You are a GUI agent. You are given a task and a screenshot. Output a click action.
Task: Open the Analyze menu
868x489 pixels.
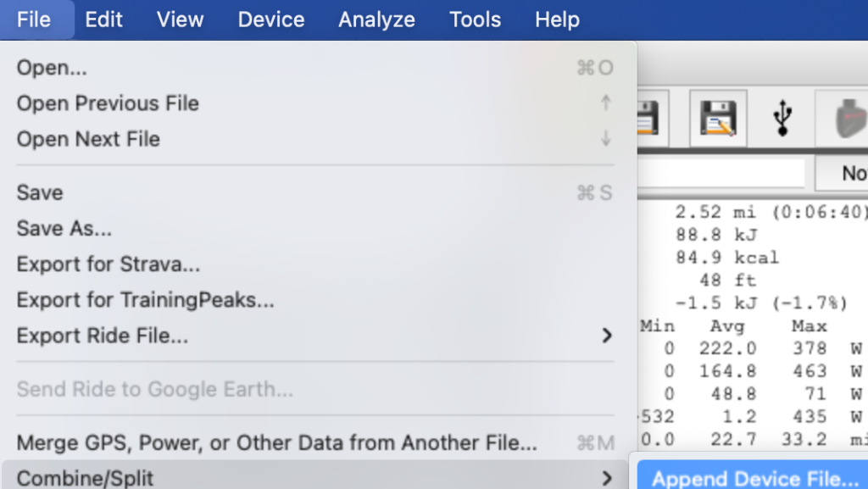(x=376, y=19)
